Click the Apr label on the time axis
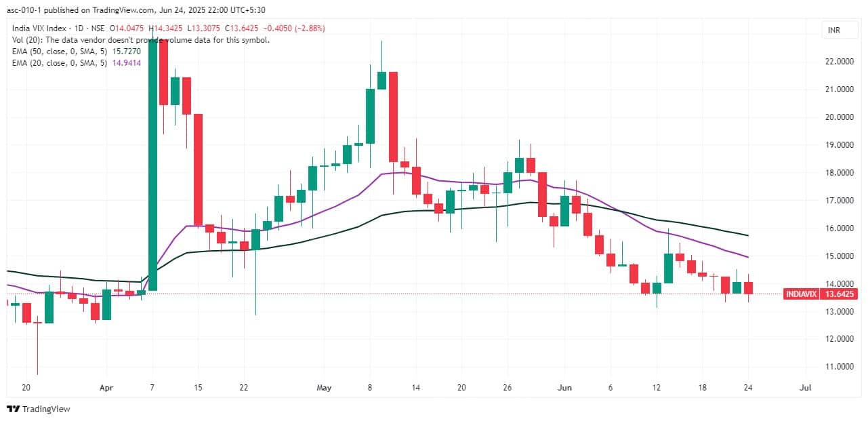 [x=107, y=387]
